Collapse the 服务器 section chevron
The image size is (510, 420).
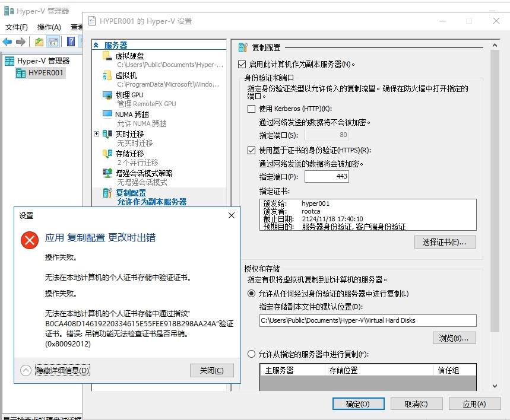(96, 45)
